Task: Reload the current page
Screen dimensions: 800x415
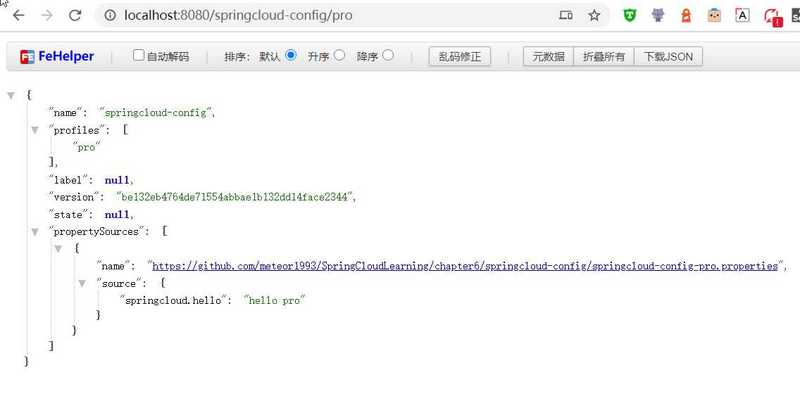Action: 75,15
